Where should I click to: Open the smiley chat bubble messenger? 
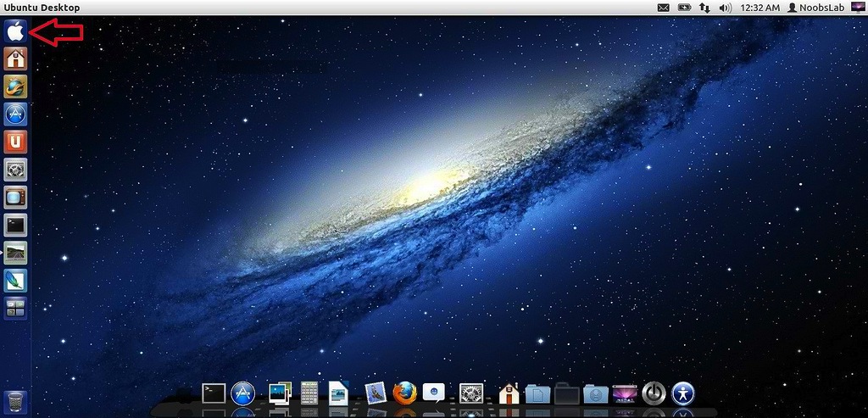pos(434,393)
